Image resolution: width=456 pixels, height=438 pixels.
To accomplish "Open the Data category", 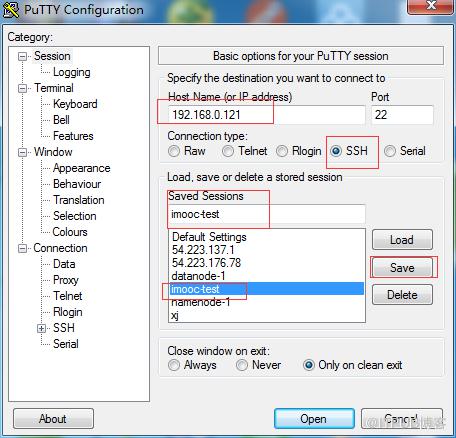I will [x=64, y=264].
